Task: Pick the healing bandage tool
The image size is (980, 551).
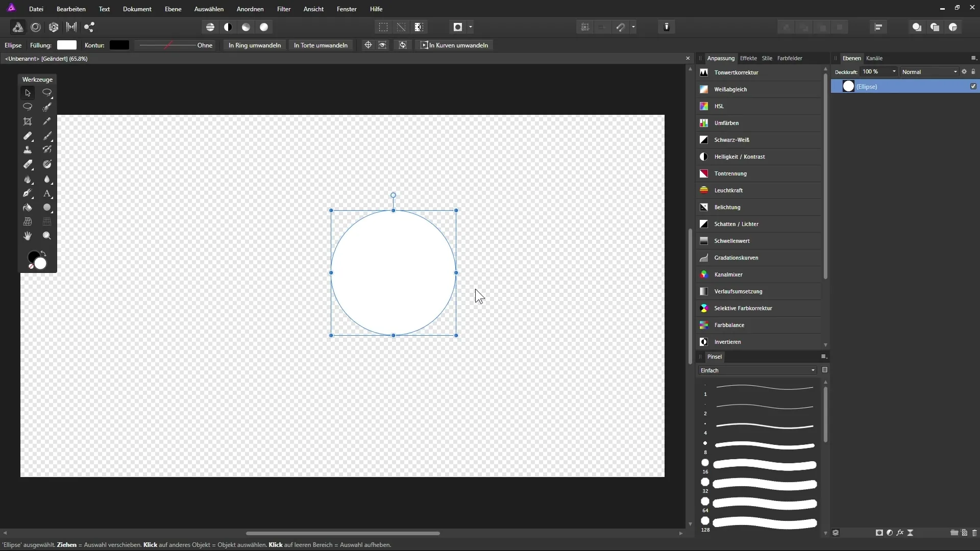Action: (x=28, y=136)
